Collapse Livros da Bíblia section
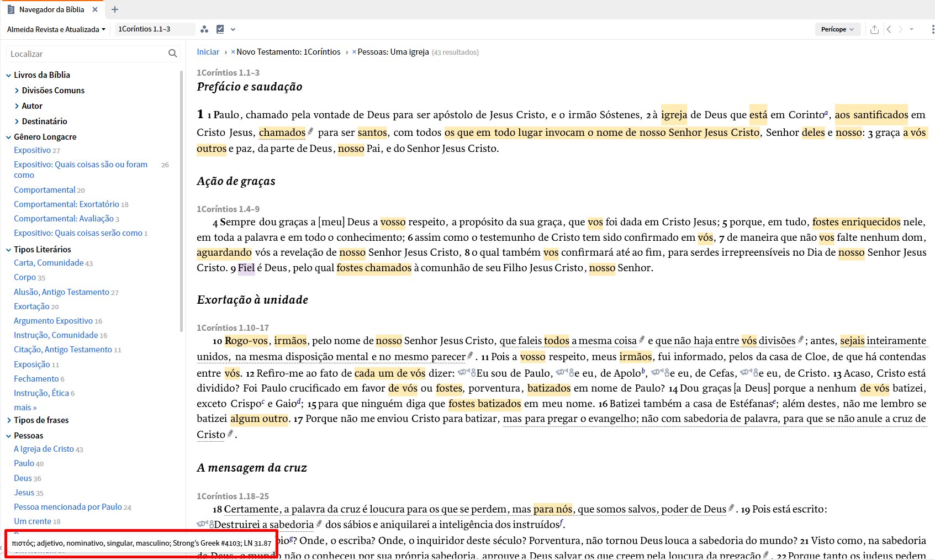Image resolution: width=935 pixels, height=560 pixels. pyautogui.click(x=9, y=75)
